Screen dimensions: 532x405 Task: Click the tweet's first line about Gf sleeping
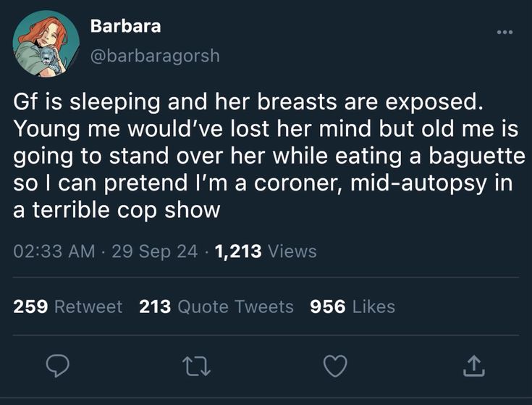click(x=248, y=103)
